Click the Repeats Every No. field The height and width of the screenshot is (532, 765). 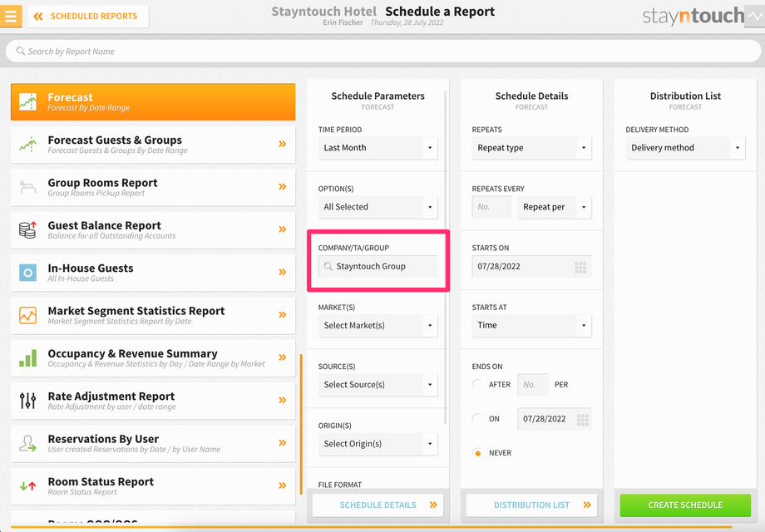pyautogui.click(x=491, y=207)
